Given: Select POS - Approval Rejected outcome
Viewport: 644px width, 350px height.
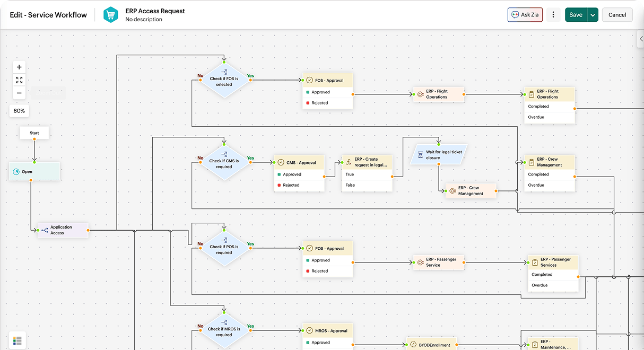Looking at the screenshot, I should pyautogui.click(x=327, y=271).
